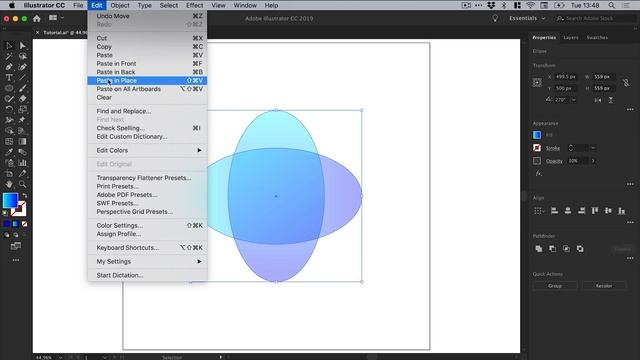Click Horizontal Align Center icon

pyautogui.click(x=568, y=211)
